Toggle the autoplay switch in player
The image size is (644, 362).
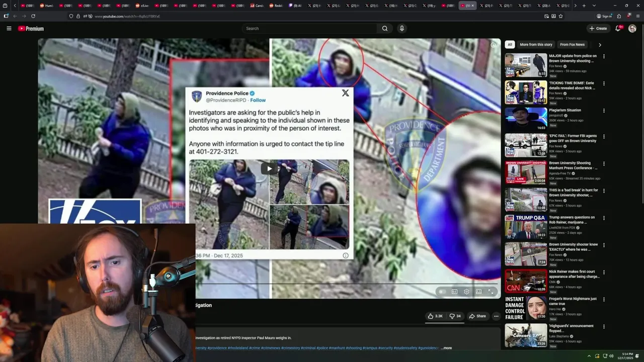[442, 292]
